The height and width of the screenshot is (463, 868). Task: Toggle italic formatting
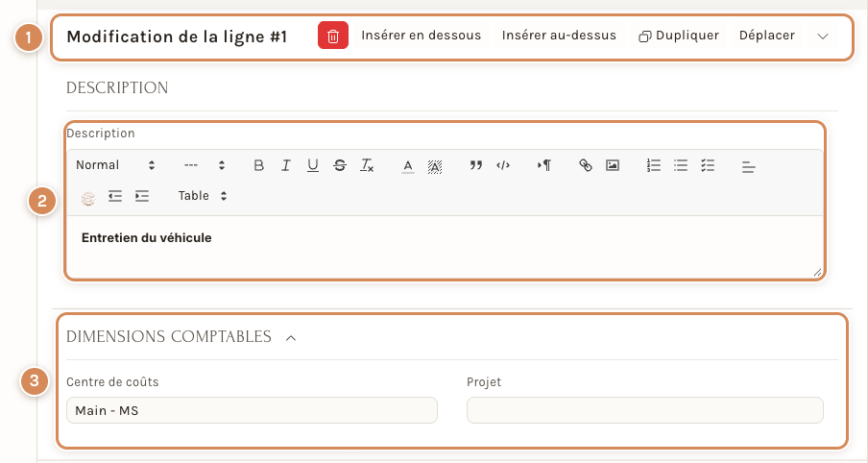click(x=285, y=165)
